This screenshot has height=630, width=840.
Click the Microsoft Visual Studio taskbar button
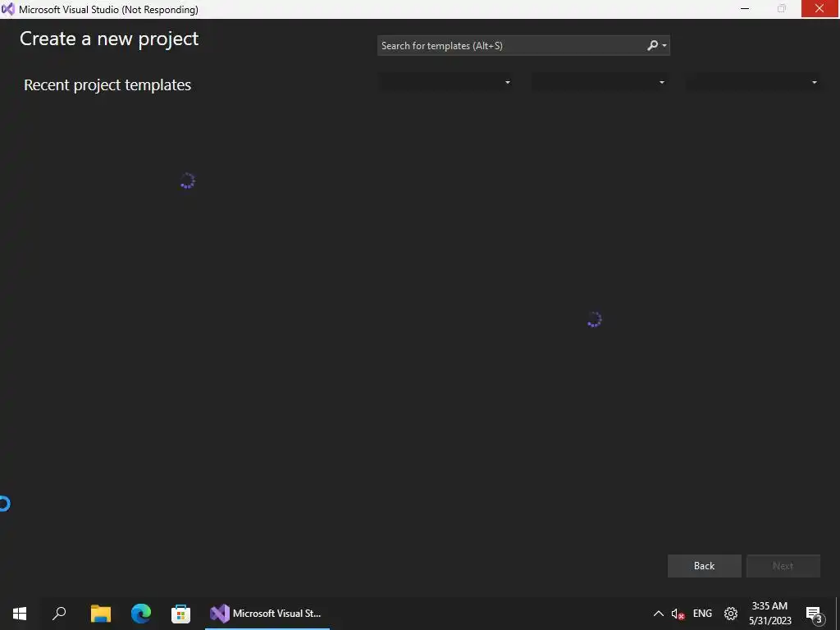(267, 614)
